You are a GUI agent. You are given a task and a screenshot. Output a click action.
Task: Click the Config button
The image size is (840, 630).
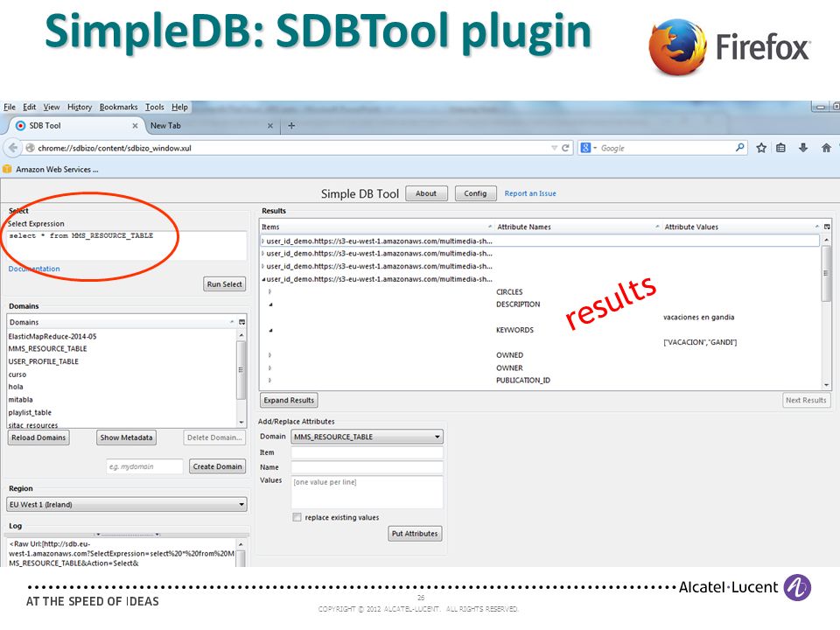click(x=476, y=193)
